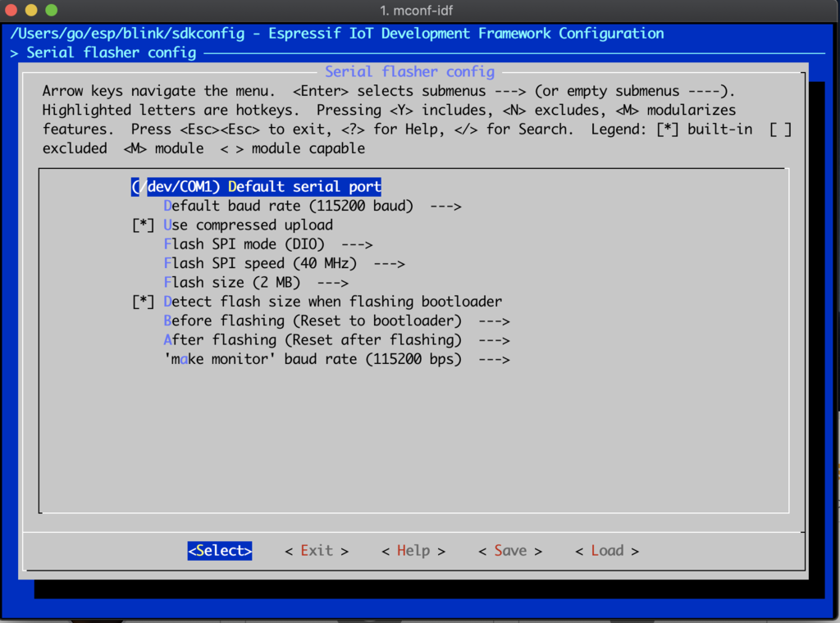Open the 'make monitor' baud rate submenu
Screen dimensions: 840x623
336,359
